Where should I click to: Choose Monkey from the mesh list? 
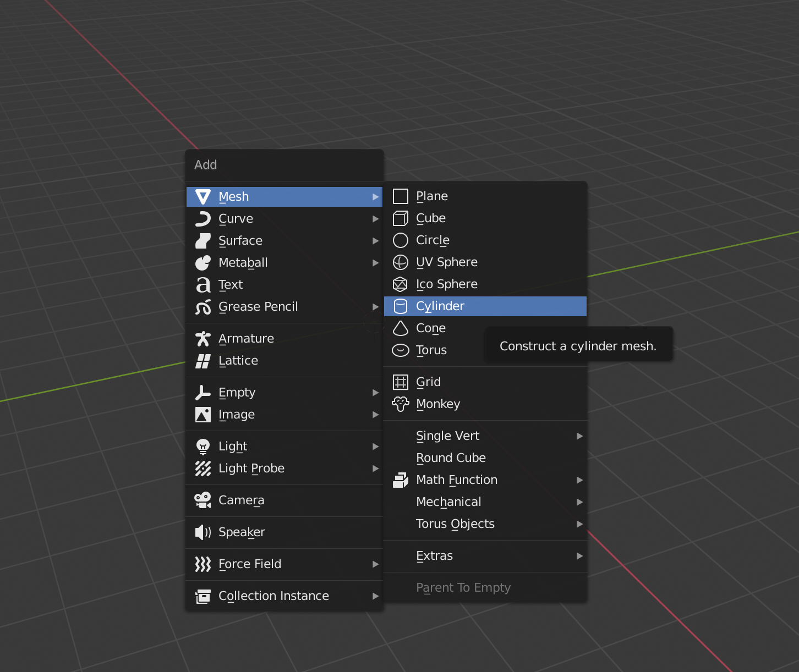(x=485, y=404)
